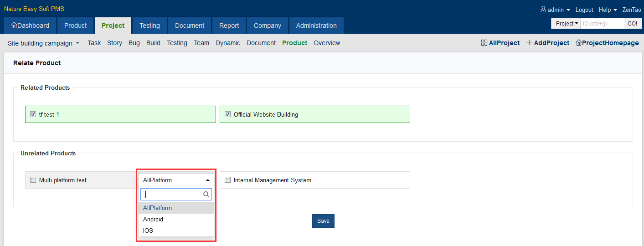
Task: Check the Multi platform test checkbox
Action: pos(33,180)
